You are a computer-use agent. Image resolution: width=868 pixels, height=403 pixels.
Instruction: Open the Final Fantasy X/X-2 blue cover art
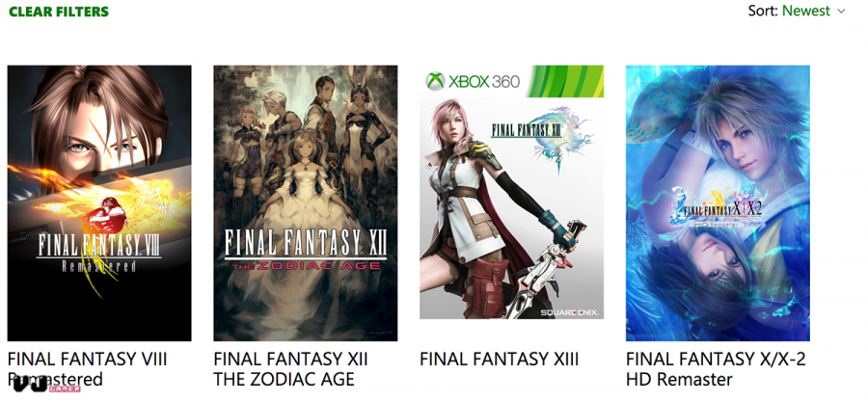click(x=718, y=203)
